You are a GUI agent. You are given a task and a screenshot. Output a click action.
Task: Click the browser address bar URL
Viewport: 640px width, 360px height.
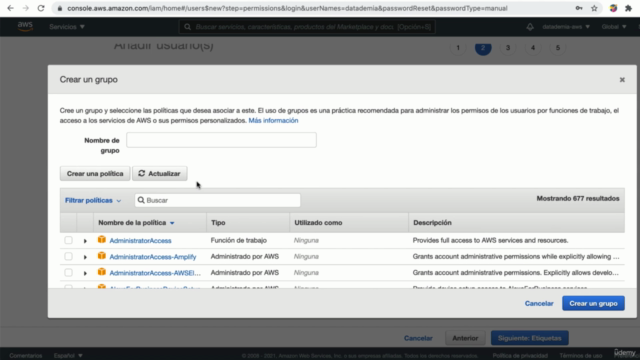click(287, 8)
